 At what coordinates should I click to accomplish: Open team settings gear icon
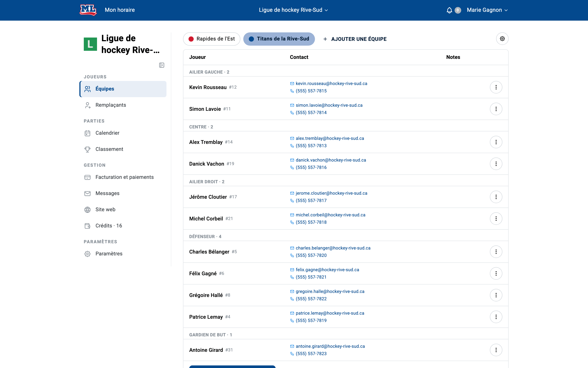pyautogui.click(x=502, y=39)
